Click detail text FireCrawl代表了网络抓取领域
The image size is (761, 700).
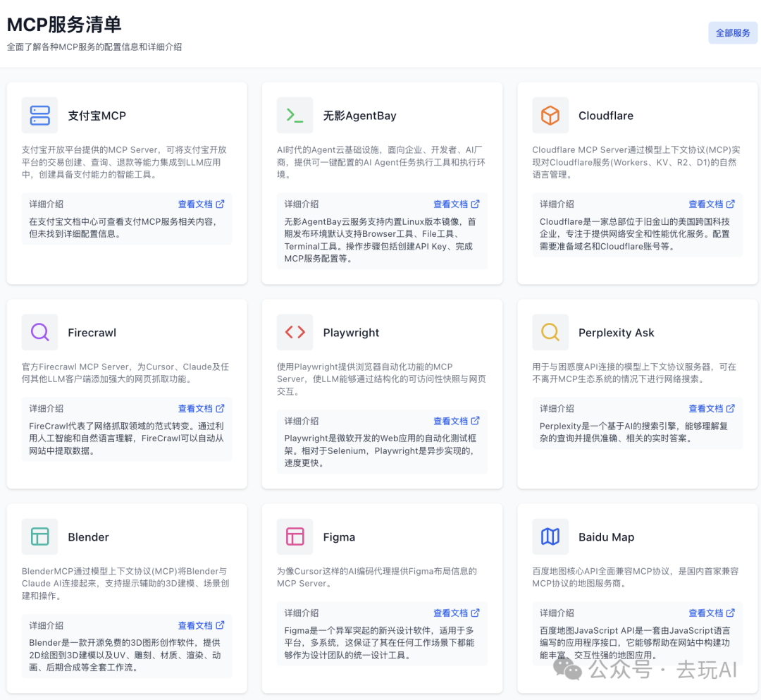point(127,438)
